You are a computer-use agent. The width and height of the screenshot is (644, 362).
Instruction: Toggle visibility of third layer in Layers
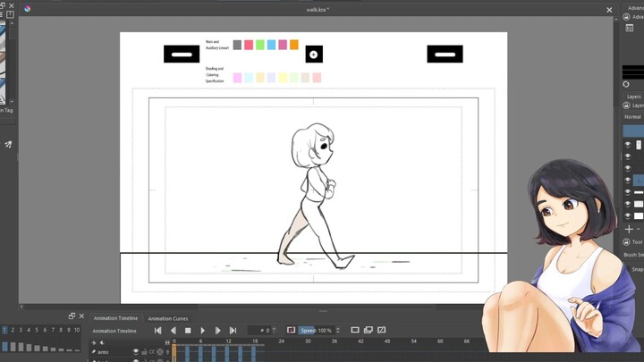tap(628, 168)
